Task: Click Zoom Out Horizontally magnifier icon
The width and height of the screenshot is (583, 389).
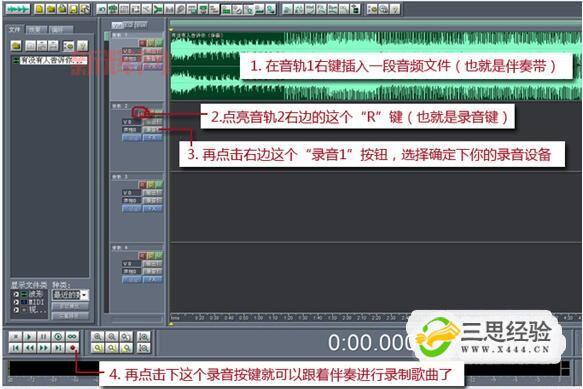Action: (112, 337)
